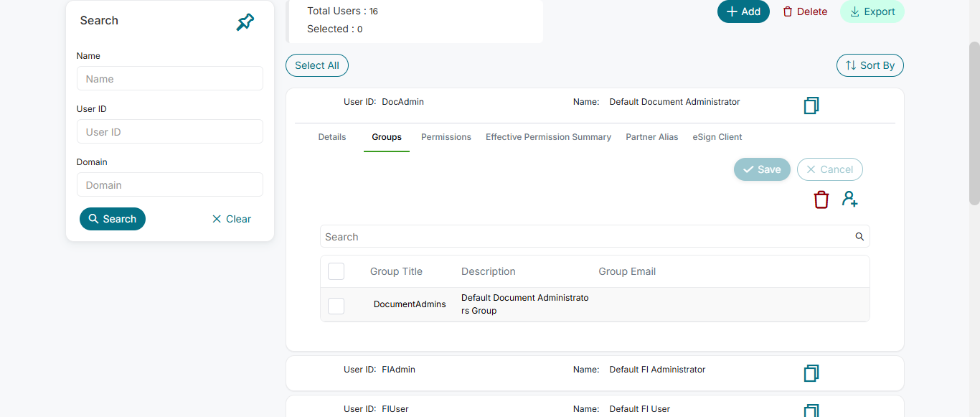Click the magnifier icon in groups search

coord(859,237)
